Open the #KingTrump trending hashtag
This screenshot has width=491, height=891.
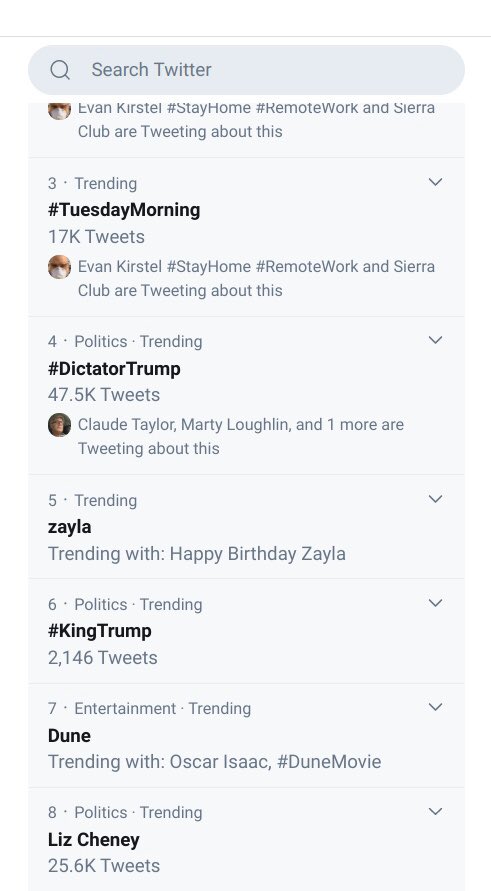coord(99,631)
